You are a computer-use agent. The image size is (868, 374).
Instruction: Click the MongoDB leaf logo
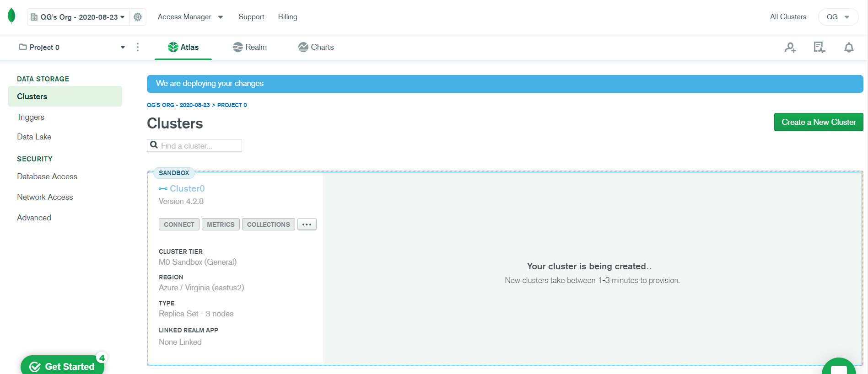[x=12, y=16]
